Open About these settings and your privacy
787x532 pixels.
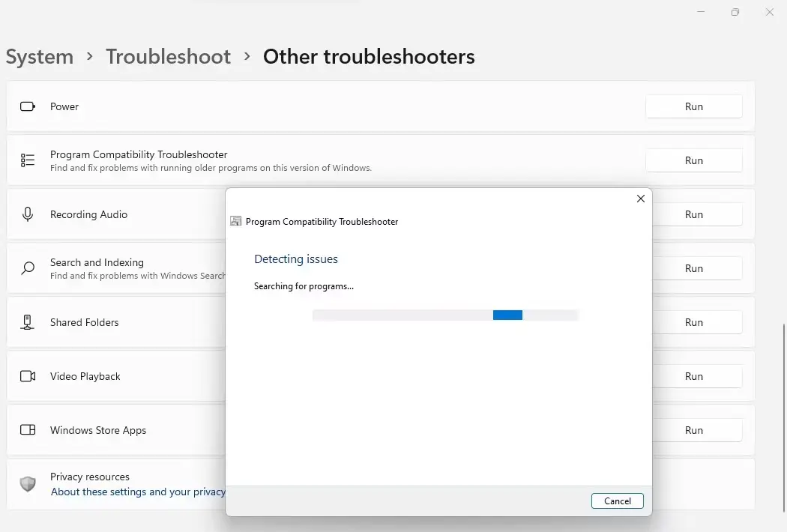click(x=138, y=492)
